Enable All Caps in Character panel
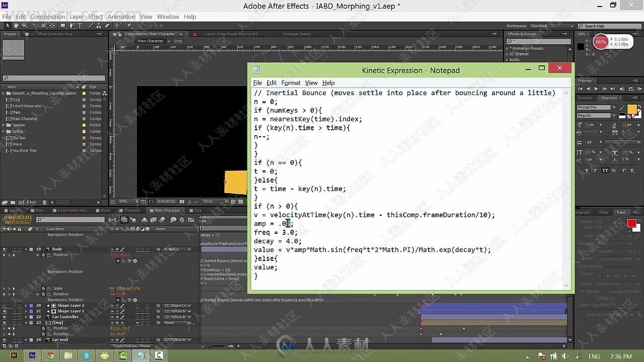644x362 pixels. click(605, 170)
